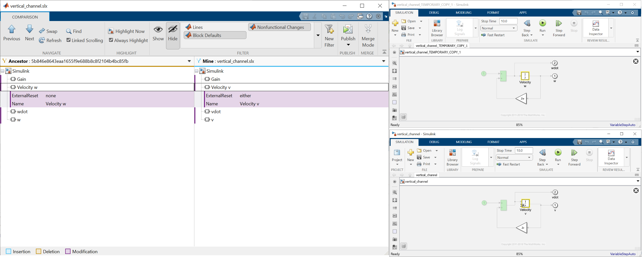This screenshot has width=644, height=257.
Task: Activate Show filter mode eye icon
Action: [x=158, y=33]
